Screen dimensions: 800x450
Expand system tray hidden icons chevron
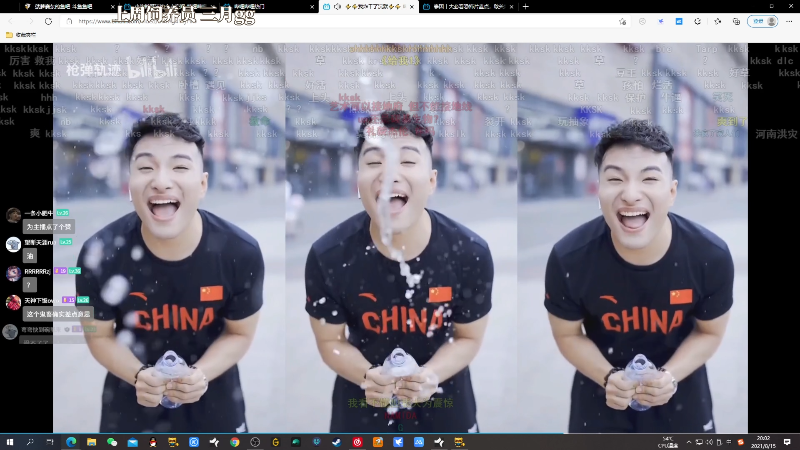(689, 442)
